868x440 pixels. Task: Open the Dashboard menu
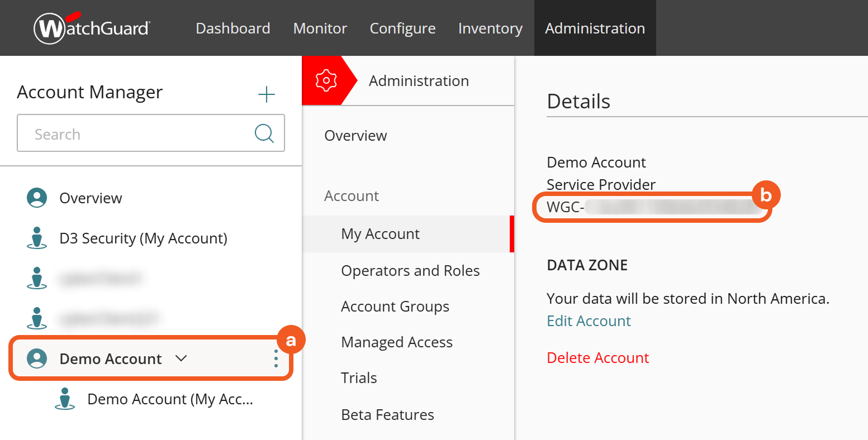pos(233,28)
